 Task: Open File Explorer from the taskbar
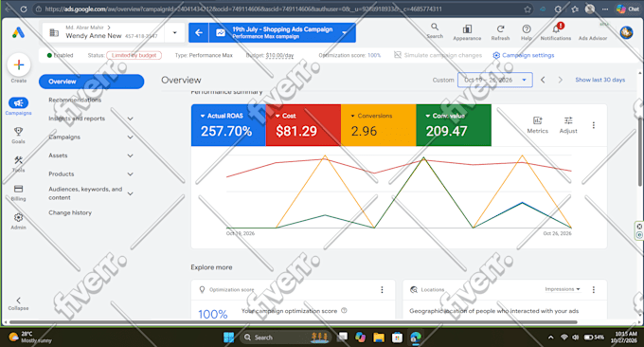pyautogui.click(x=379, y=338)
